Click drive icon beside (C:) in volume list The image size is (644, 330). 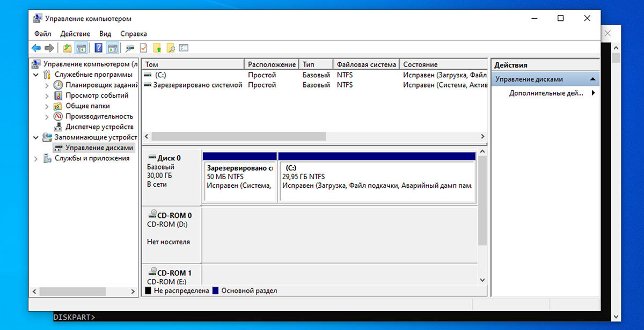148,75
